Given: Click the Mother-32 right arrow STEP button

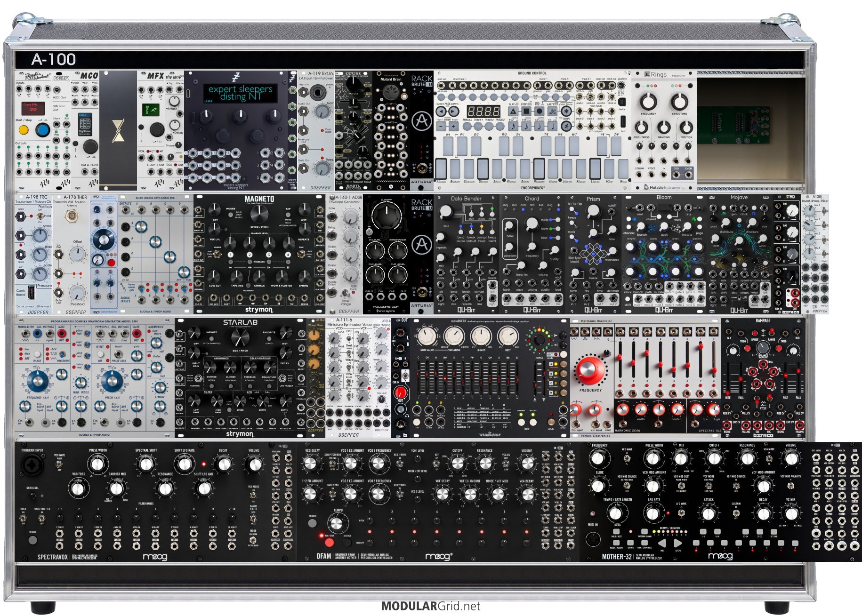Looking at the screenshot, I should pos(678,544).
